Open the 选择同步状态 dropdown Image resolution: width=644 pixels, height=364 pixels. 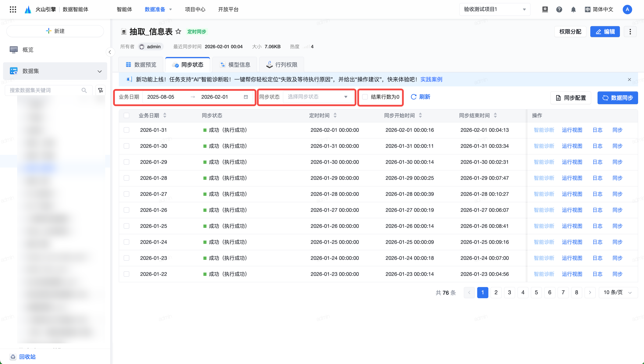point(317,97)
